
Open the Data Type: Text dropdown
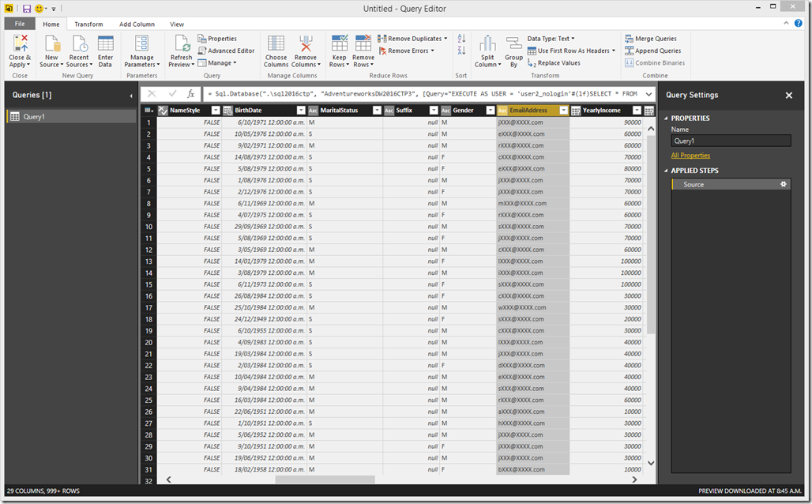551,39
